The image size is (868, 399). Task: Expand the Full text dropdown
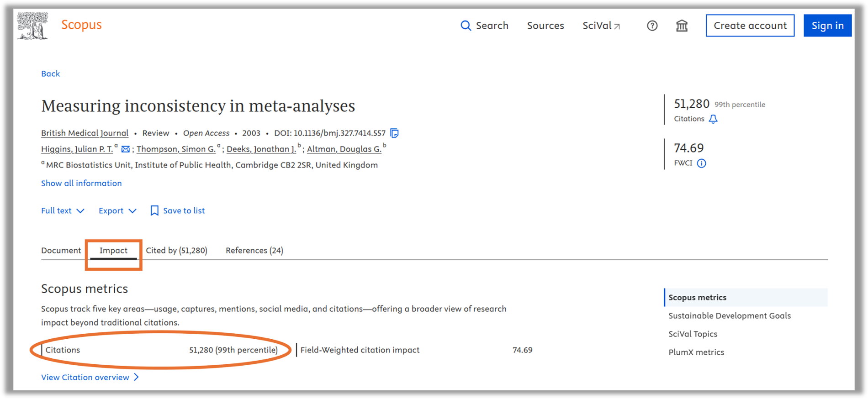pyautogui.click(x=63, y=210)
